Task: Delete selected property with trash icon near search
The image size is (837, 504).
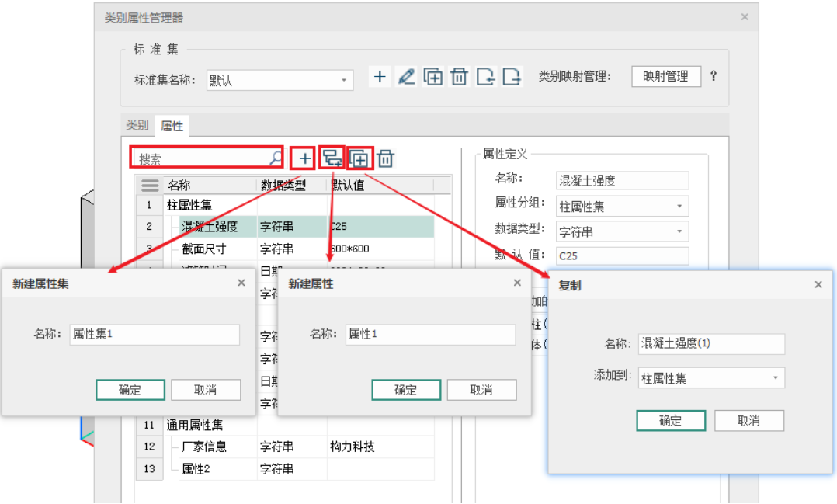Action: click(x=386, y=158)
